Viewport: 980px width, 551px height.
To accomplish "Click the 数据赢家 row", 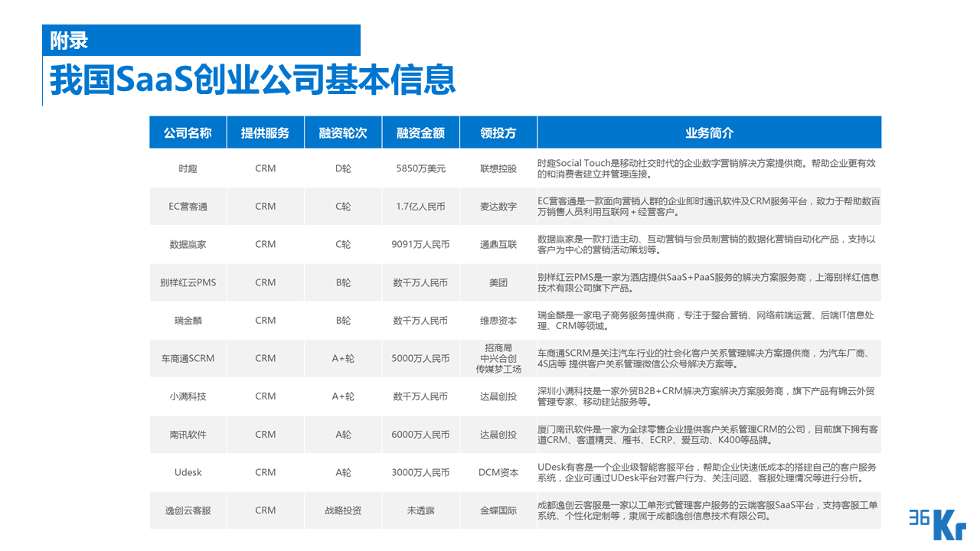I will tap(188, 244).
